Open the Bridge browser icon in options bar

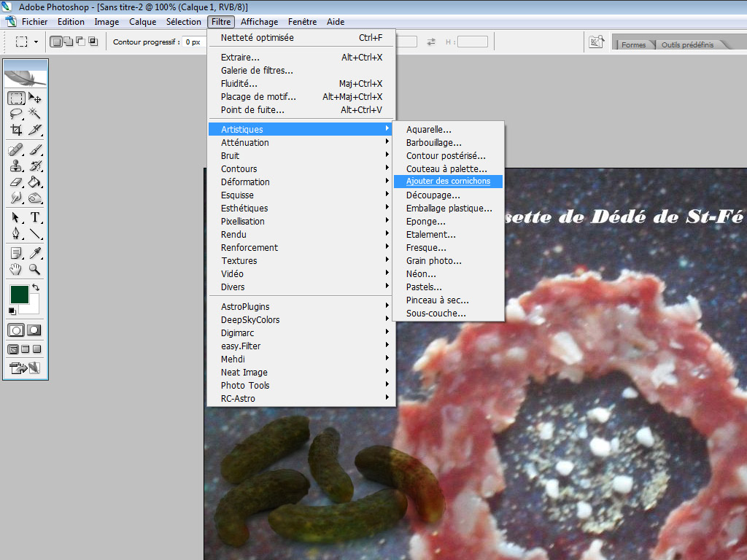point(597,42)
